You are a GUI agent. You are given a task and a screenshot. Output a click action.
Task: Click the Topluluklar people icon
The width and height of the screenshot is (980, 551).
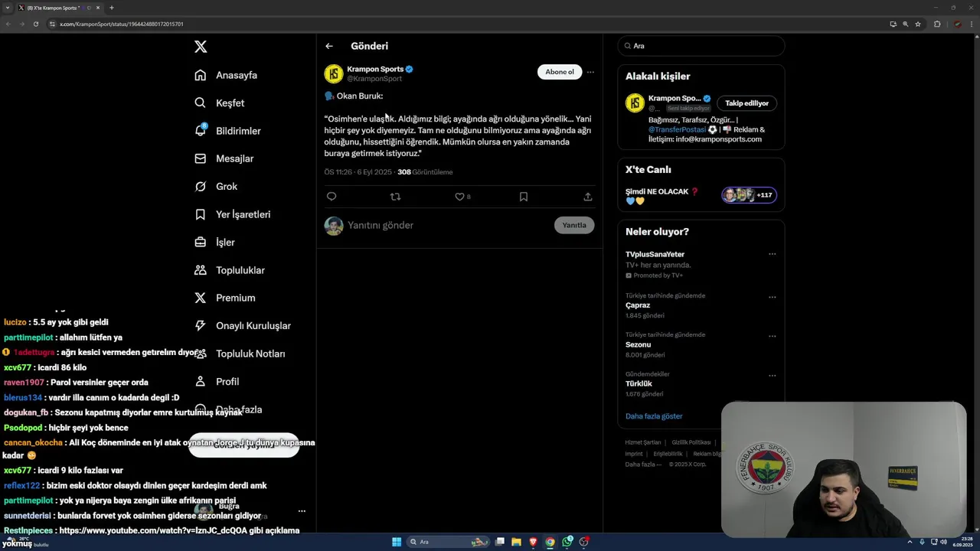click(x=201, y=270)
